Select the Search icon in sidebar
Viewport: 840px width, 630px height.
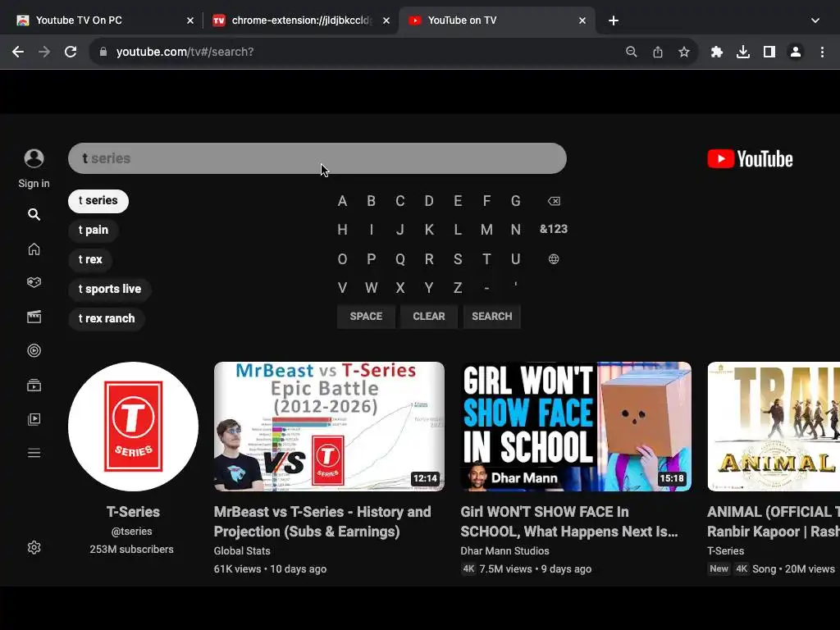click(x=34, y=215)
